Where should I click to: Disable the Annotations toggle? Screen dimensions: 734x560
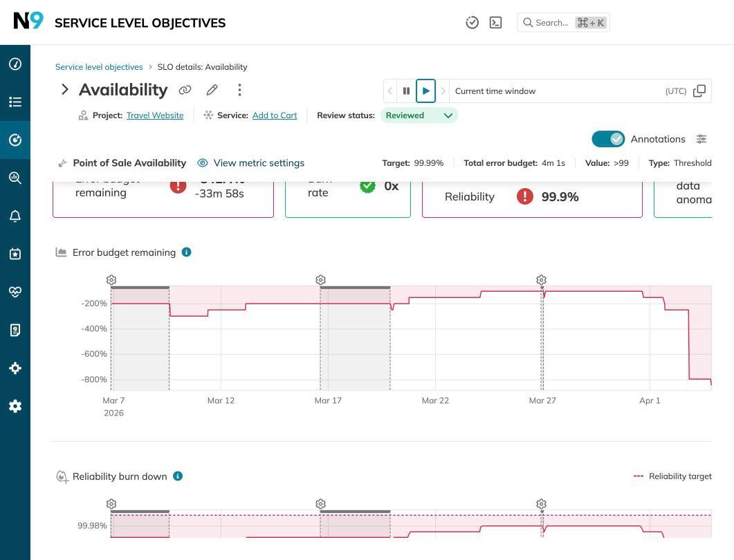pyautogui.click(x=608, y=139)
